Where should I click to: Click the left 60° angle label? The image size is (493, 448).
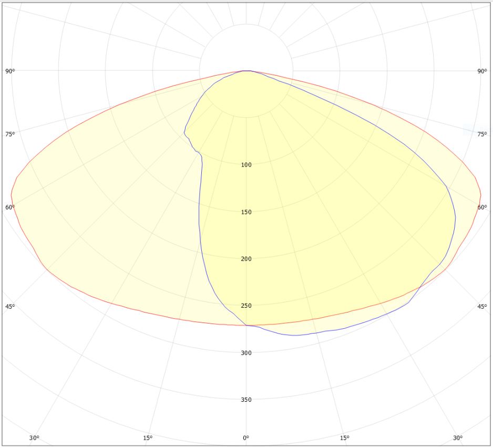click(10, 207)
